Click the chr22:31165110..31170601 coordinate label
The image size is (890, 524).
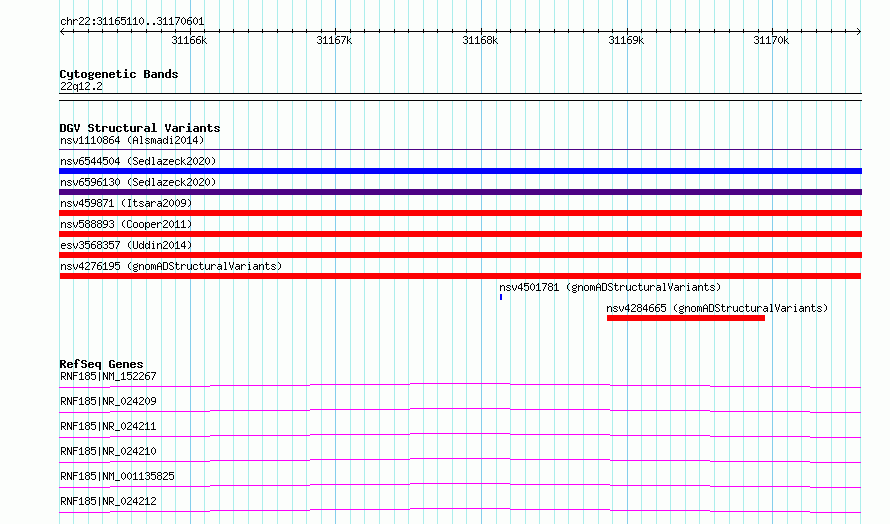coord(132,22)
